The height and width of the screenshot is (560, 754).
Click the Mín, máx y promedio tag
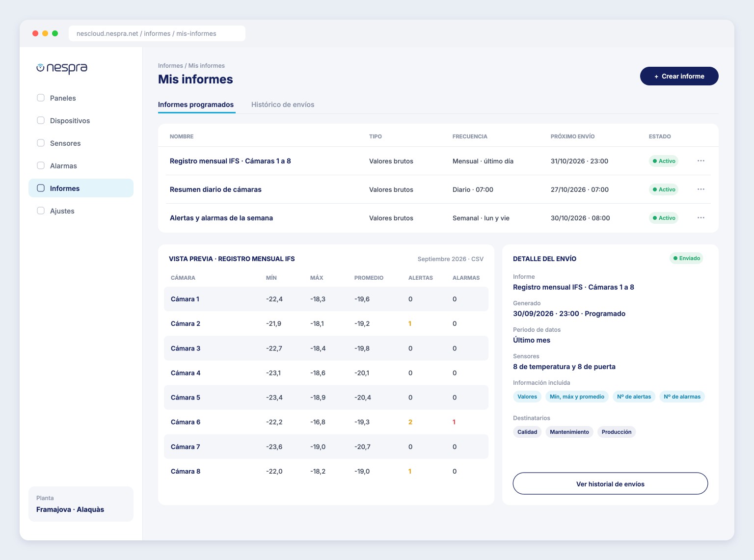[577, 397]
